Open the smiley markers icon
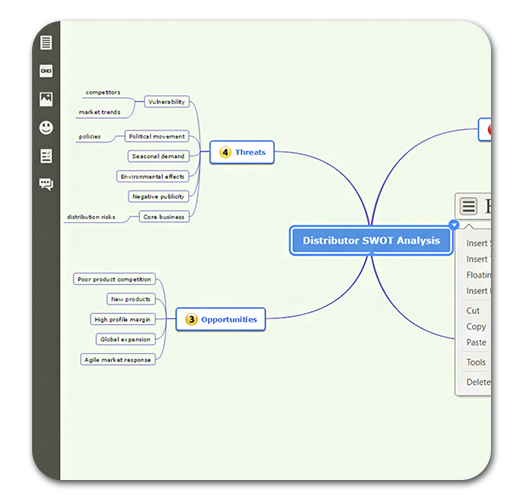The width and height of the screenshot is (522, 500). [x=46, y=127]
